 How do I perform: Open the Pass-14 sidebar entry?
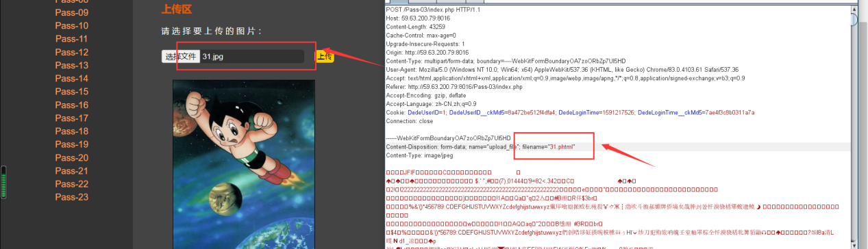click(72, 79)
